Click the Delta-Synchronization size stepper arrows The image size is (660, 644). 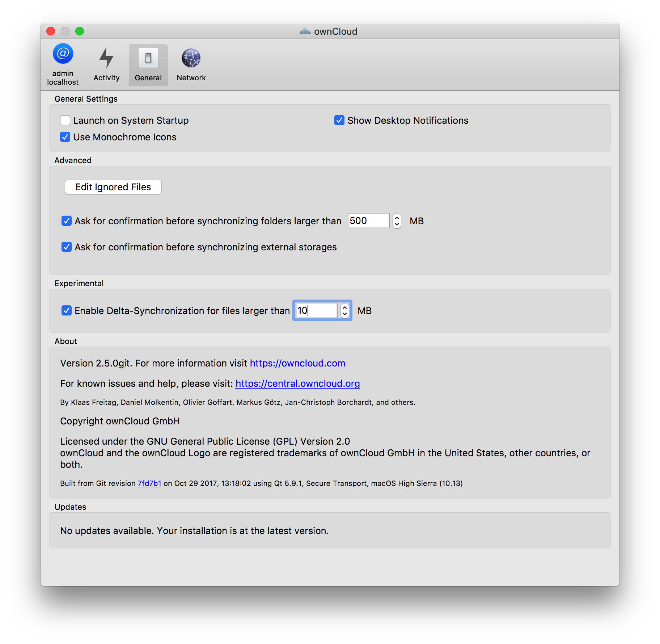pos(345,310)
